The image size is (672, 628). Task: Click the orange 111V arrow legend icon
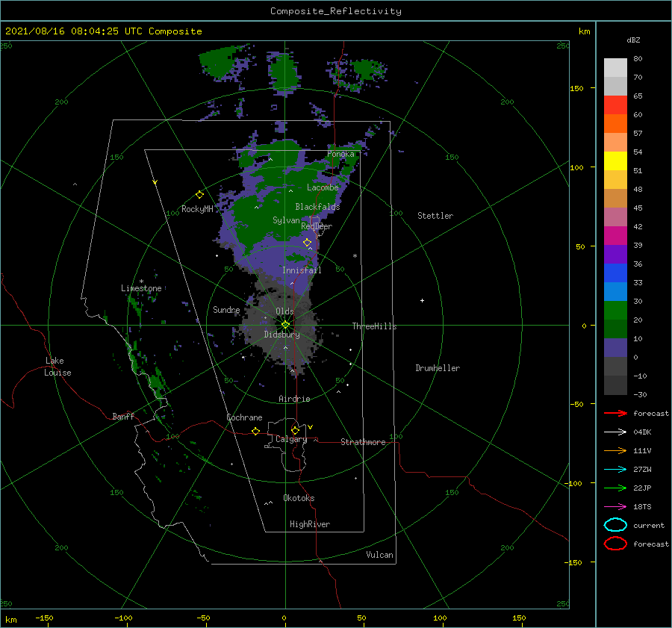[615, 450]
